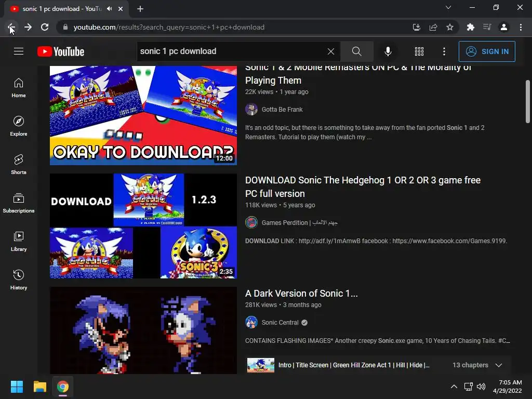Image resolution: width=532 pixels, height=399 pixels.
Task: Open Subscriptions in the sidebar
Action: pos(19,203)
